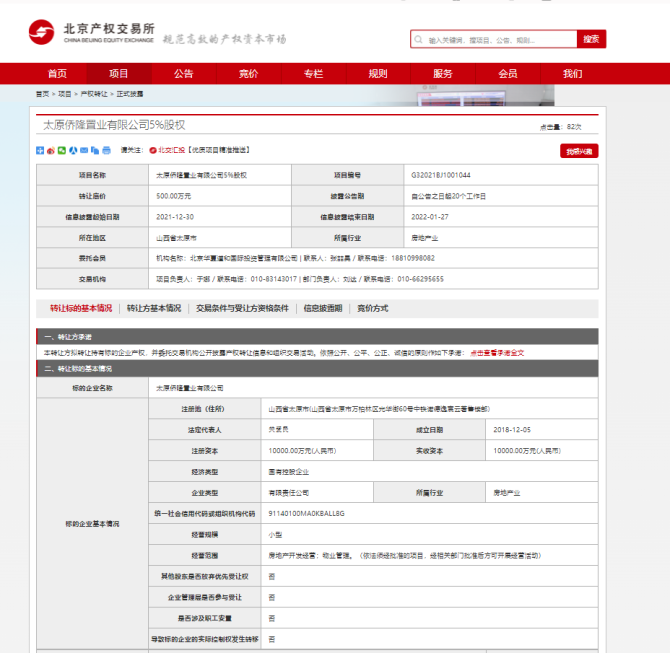Open the 规则 menu item
670x653 pixels.
(x=378, y=74)
